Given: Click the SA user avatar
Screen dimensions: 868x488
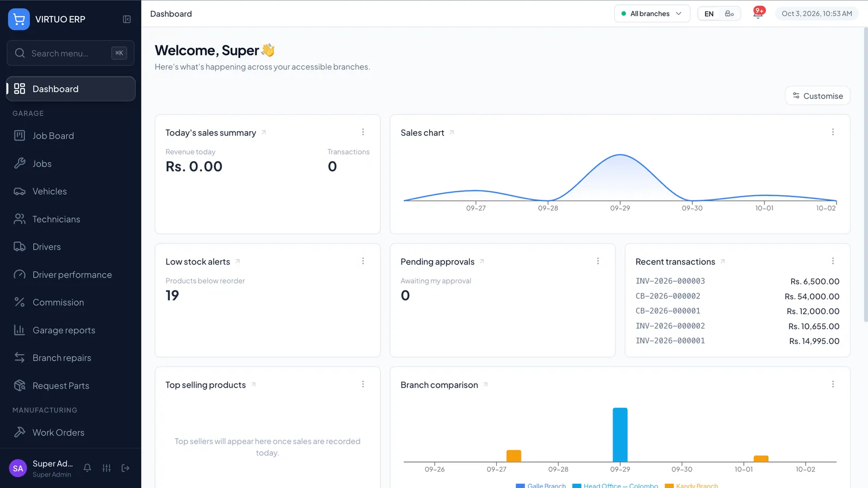Looking at the screenshot, I should 18,468.
